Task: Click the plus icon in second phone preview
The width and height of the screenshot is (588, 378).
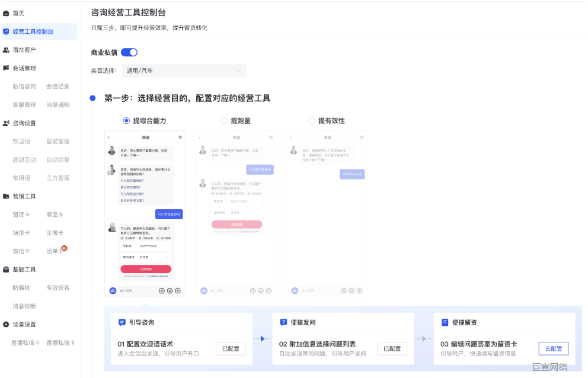Action: coord(269,291)
